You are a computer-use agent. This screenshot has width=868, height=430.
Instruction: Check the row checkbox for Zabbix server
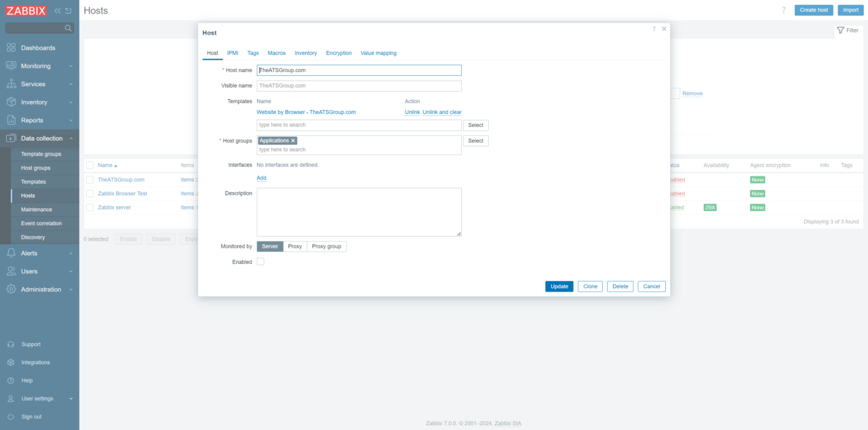90,208
